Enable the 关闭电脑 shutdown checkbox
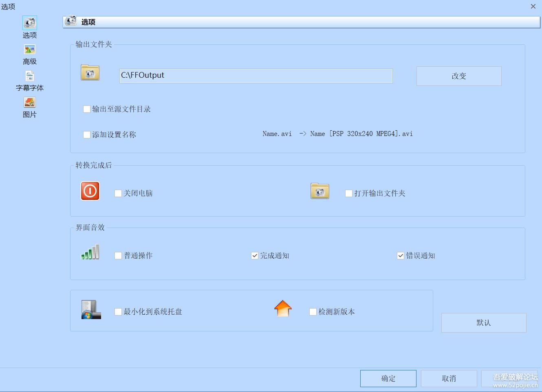 point(118,193)
